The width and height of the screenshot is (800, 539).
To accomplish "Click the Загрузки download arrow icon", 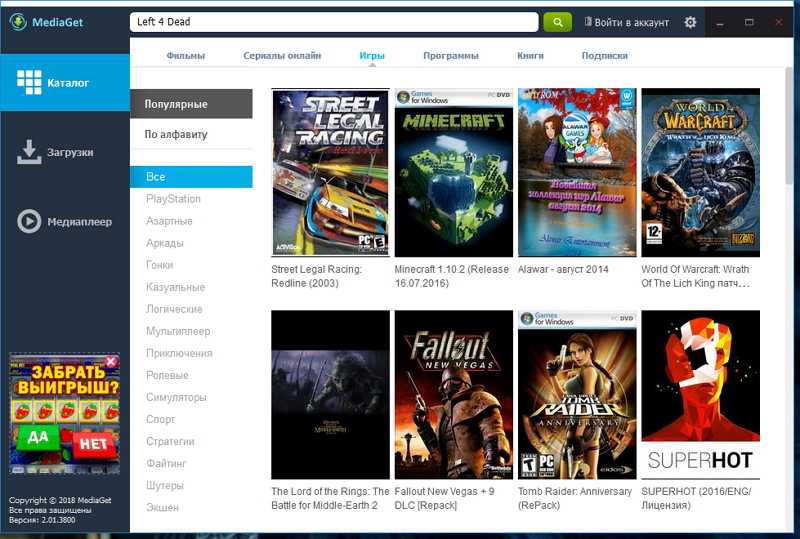I will pyautogui.click(x=29, y=152).
